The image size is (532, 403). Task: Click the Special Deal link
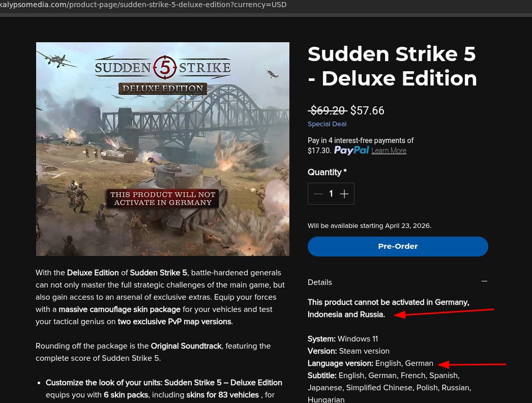(x=327, y=124)
